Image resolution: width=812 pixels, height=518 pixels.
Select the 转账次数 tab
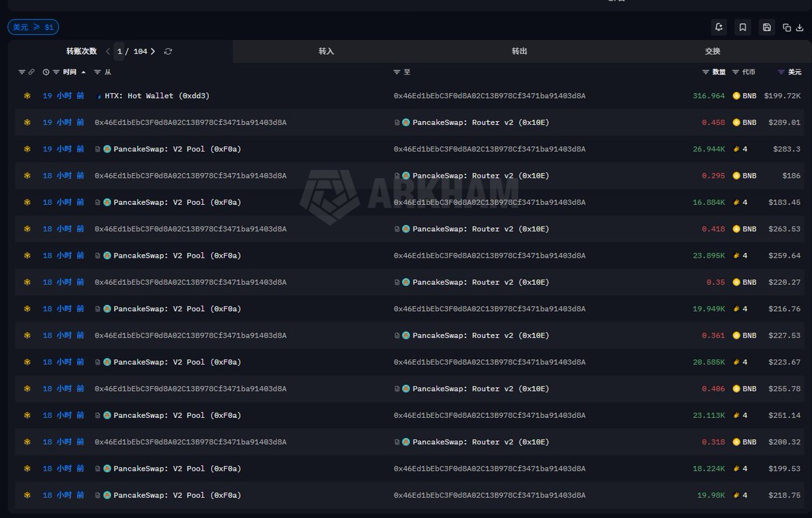pos(81,51)
